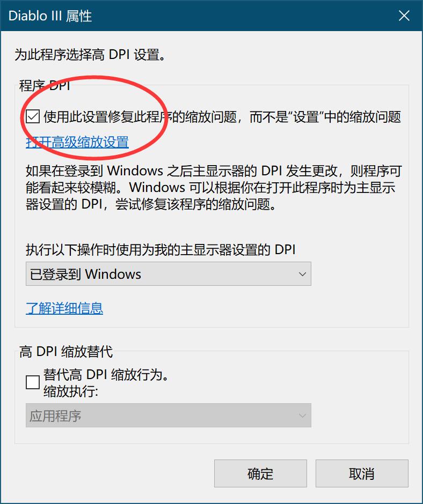The image size is (423, 504).
Task: Open the 已登录到 Windows combo box
Action: coord(169,274)
